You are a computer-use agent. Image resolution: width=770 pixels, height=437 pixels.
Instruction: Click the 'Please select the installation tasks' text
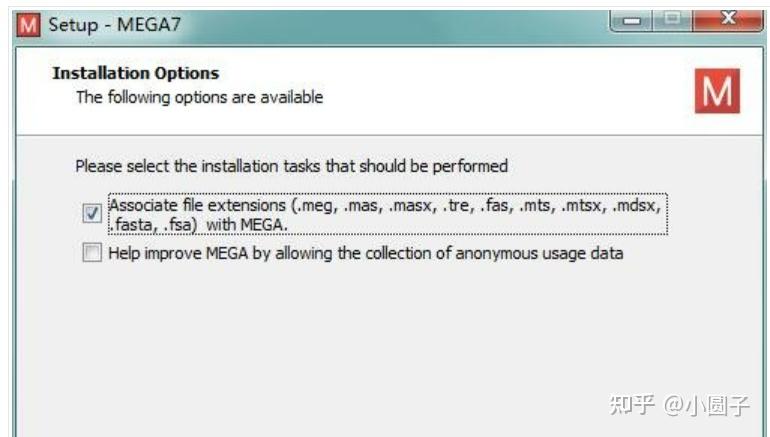(x=291, y=166)
